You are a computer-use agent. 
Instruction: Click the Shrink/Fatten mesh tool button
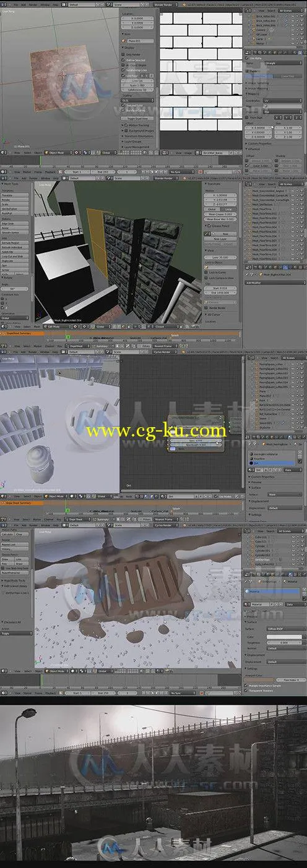15,209
